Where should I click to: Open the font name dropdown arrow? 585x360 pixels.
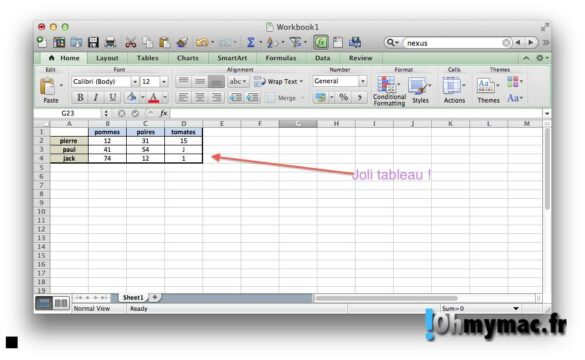pos(135,82)
